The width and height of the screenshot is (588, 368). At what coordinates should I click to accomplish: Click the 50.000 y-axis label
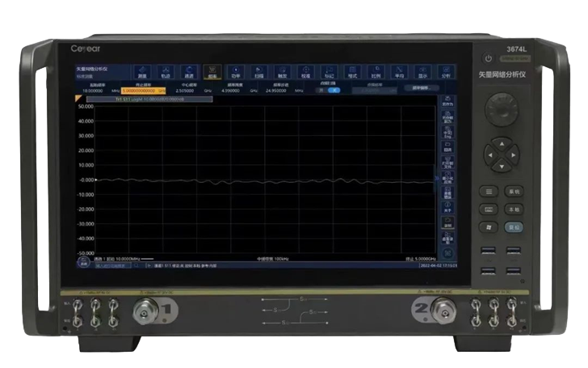pyautogui.click(x=86, y=107)
